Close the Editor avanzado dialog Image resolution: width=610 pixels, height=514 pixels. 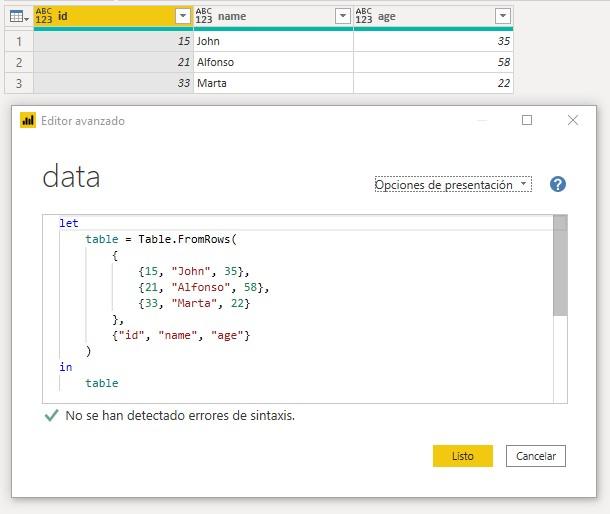coord(572,120)
